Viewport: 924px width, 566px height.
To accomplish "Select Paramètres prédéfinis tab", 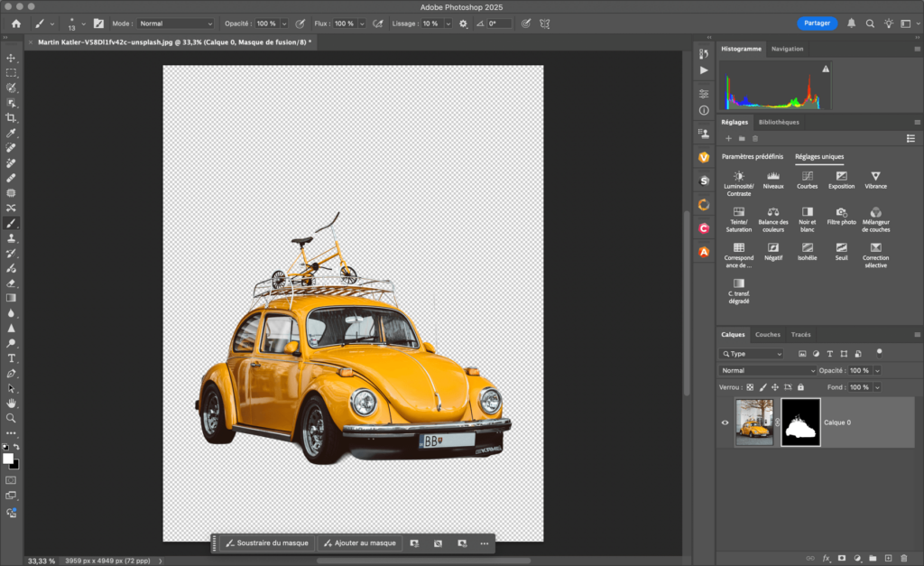I will click(753, 157).
